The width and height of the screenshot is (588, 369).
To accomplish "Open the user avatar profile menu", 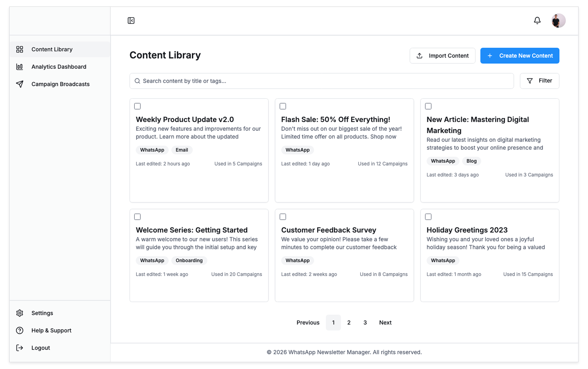I will click(558, 20).
